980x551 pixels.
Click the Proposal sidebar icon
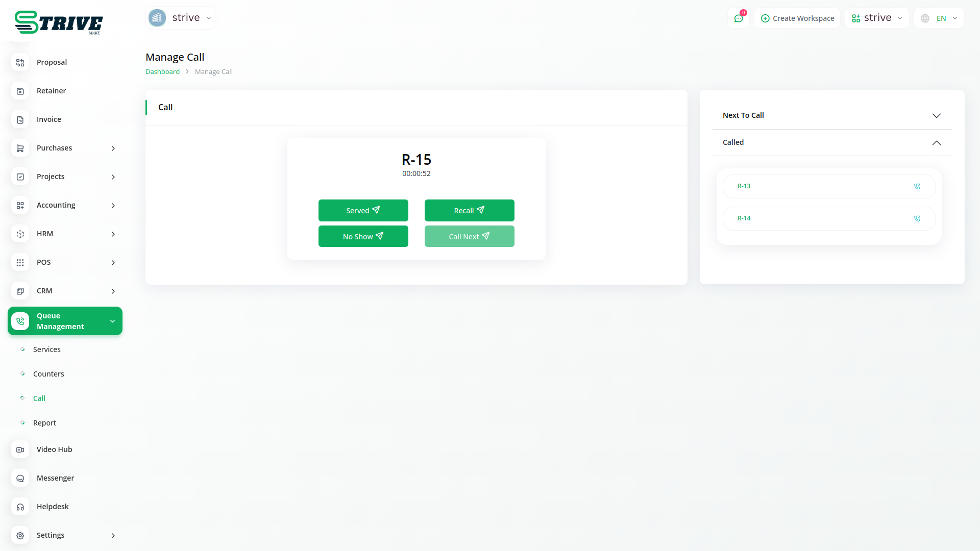coord(20,62)
